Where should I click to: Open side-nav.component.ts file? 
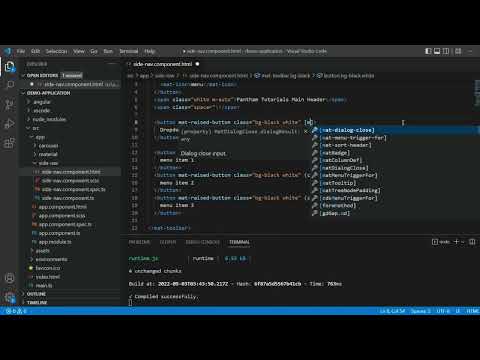point(68,198)
